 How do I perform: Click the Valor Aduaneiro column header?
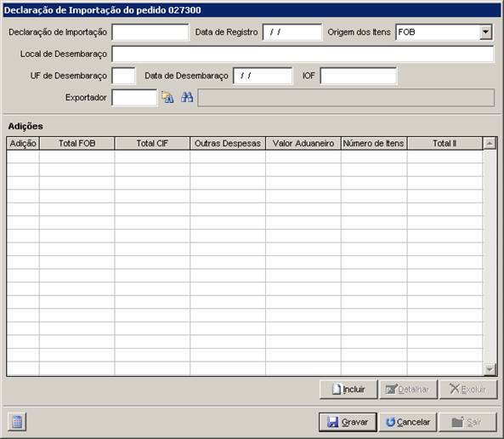303,144
